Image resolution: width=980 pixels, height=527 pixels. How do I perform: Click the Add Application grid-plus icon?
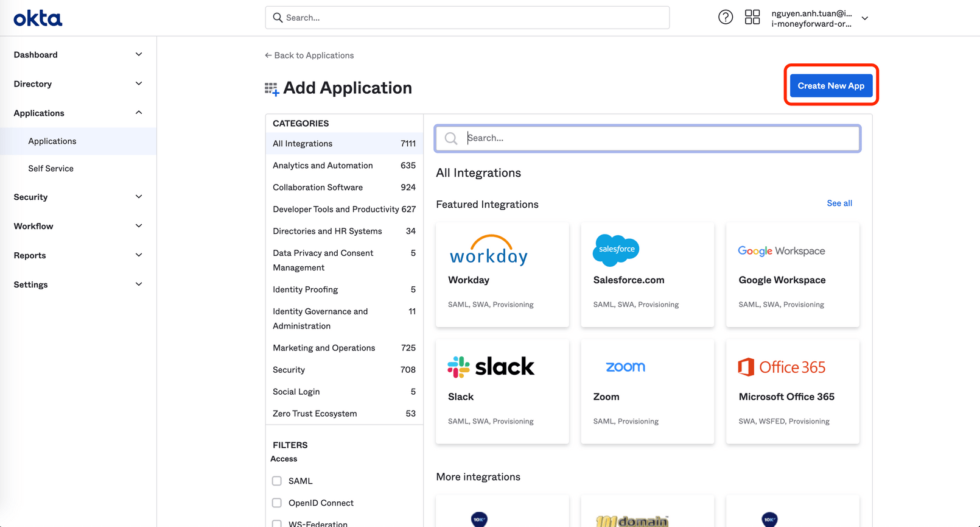[271, 89]
